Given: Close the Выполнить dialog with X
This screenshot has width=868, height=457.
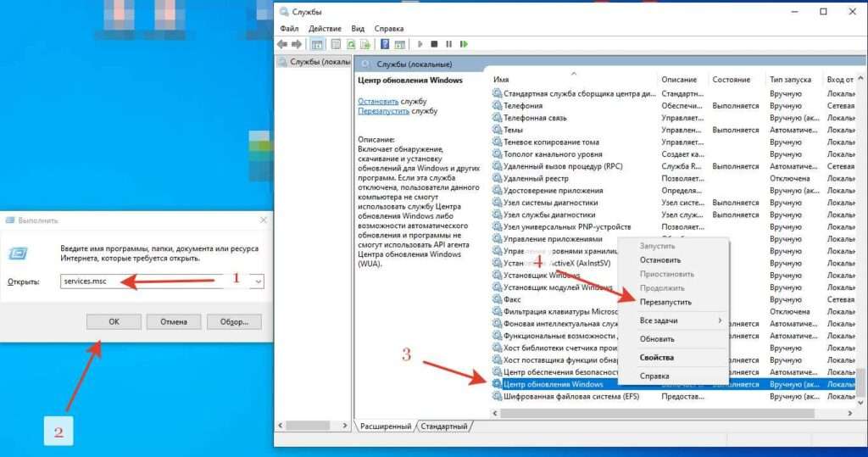Looking at the screenshot, I should pos(264,220).
